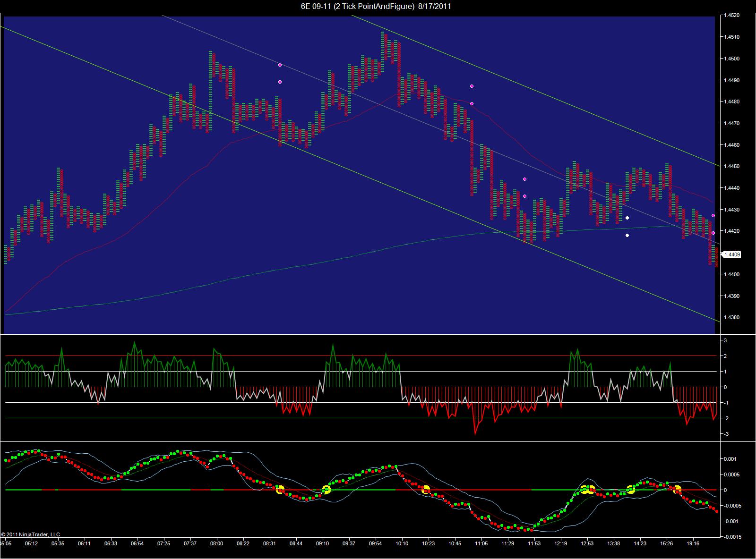Click the 1.4400 price axis label
The image size is (756, 559).
(x=731, y=274)
